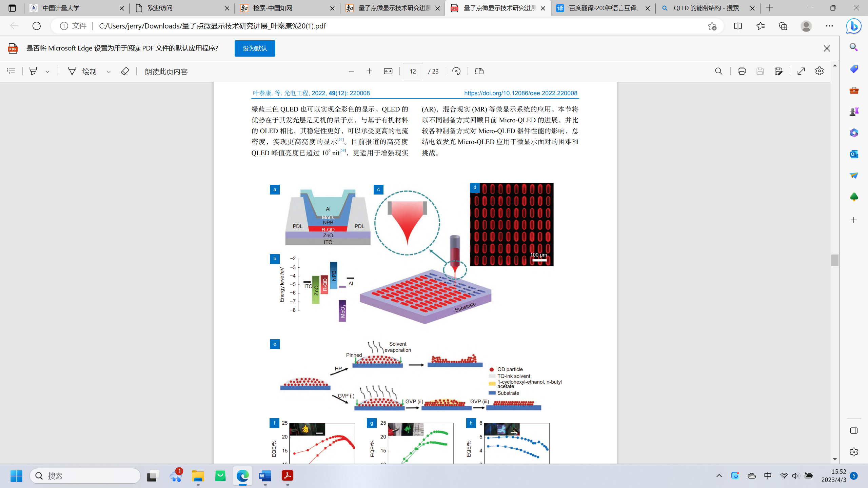Viewport: 868px width, 488px height.
Task: Open sidebar Microsoft 365 icon
Action: click(x=854, y=133)
